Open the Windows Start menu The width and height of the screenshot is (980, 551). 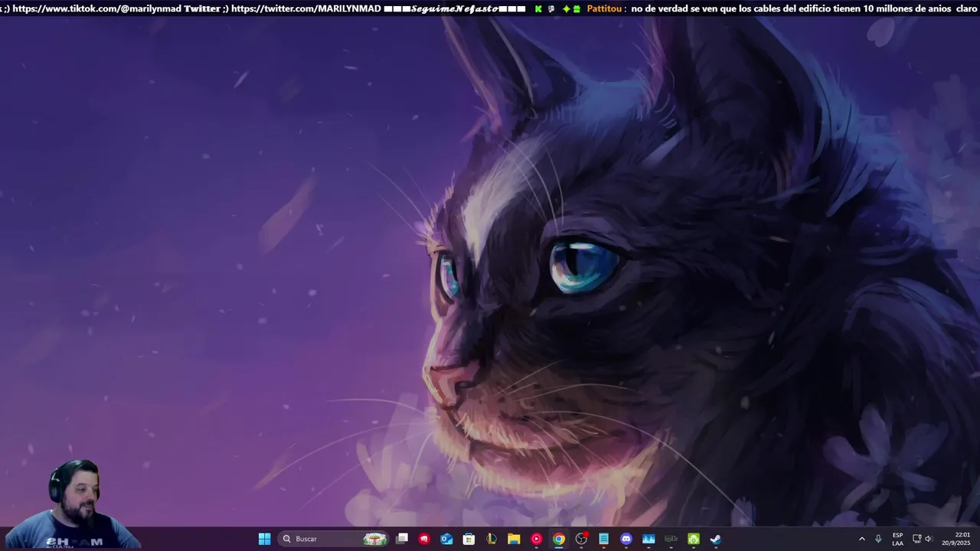click(264, 539)
